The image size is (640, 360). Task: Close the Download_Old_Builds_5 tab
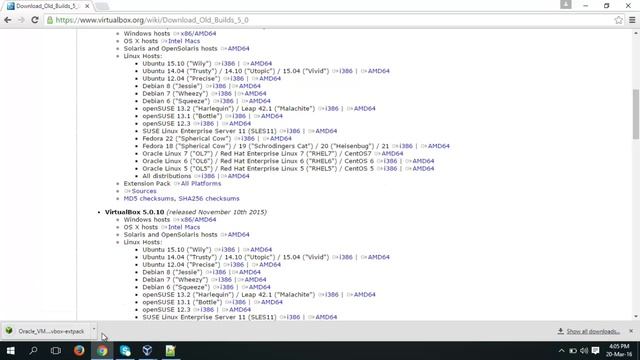pyautogui.click(x=87, y=6)
